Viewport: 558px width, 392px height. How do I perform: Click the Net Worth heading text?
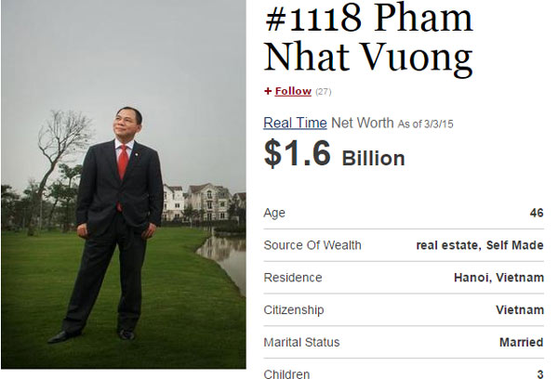(363, 123)
